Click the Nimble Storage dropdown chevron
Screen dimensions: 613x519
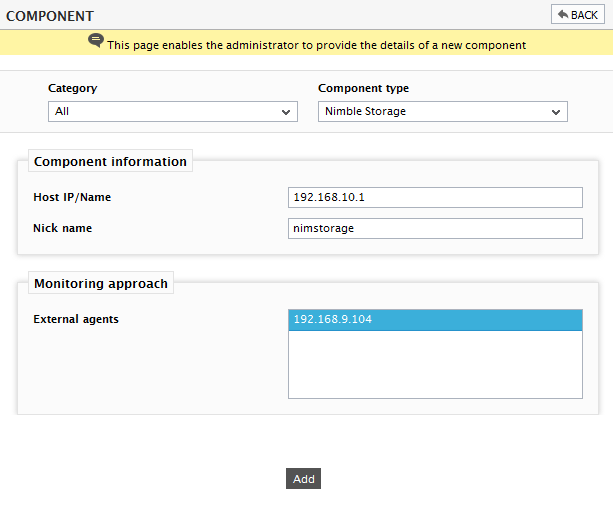click(x=556, y=112)
